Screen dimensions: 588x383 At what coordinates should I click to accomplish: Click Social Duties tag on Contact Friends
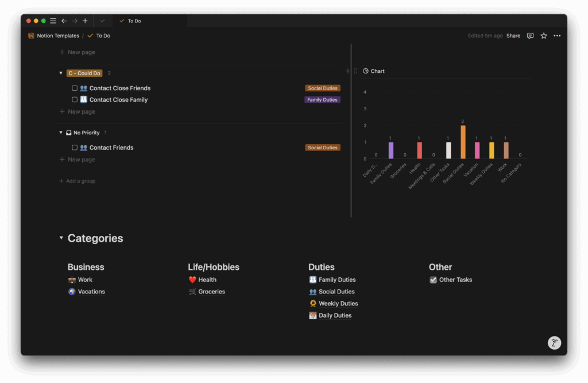pyautogui.click(x=323, y=148)
